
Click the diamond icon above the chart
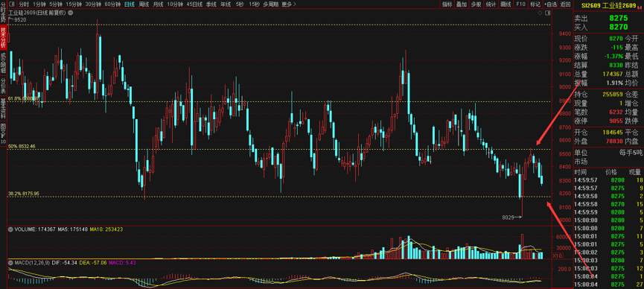coord(540,13)
